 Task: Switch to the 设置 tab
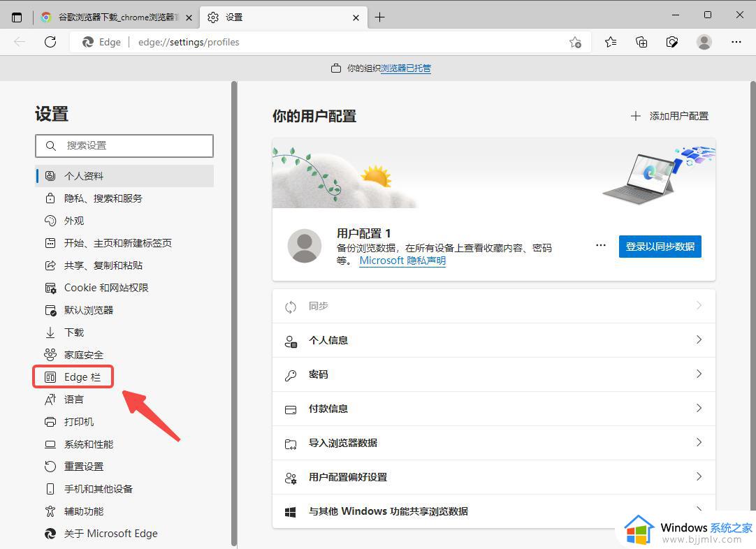[x=284, y=17]
